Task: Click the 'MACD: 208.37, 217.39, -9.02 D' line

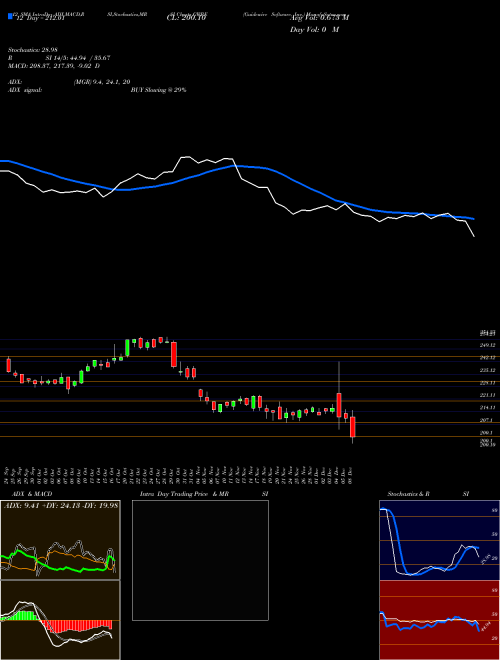Action: [54, 66]
